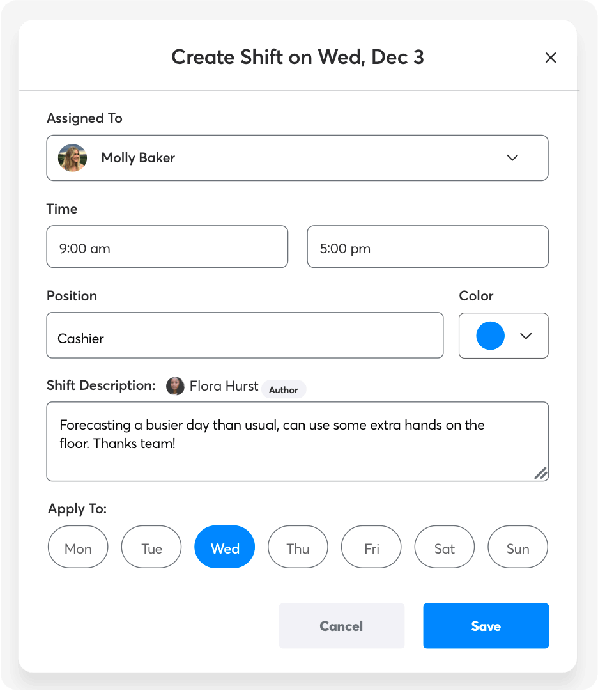Click the textarea resize handle
This screenshot has width=598, height=700.
point(540,473)
